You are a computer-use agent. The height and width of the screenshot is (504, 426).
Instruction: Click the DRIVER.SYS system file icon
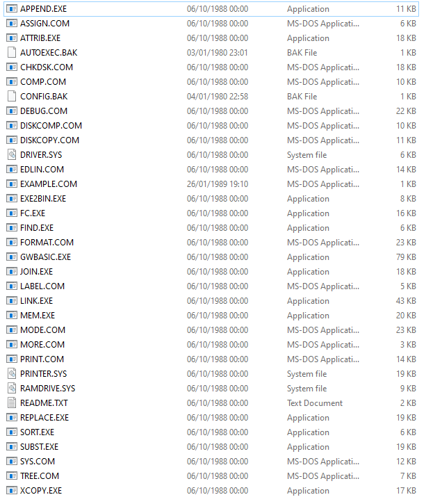[x=12, y=155]
